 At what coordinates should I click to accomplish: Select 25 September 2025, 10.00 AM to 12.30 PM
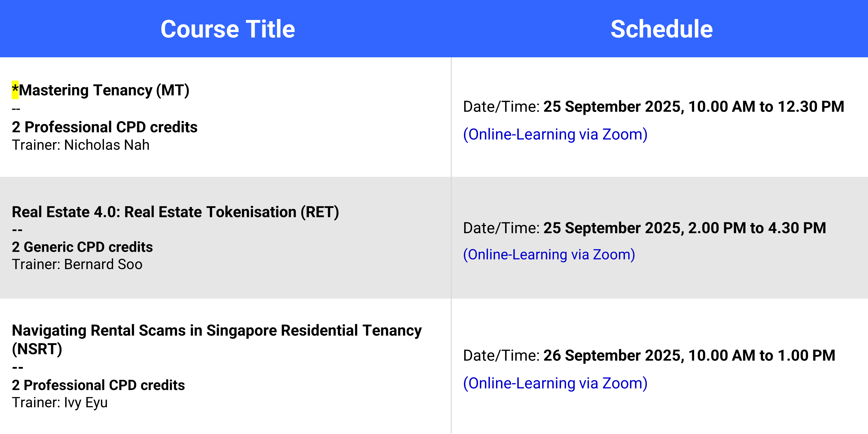point(694,107)
